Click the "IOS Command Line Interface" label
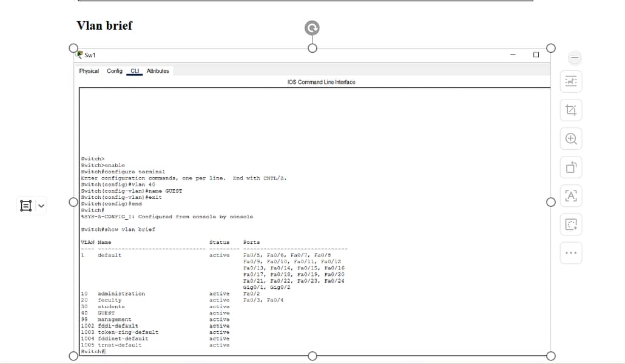 click(x=321, y=82)
